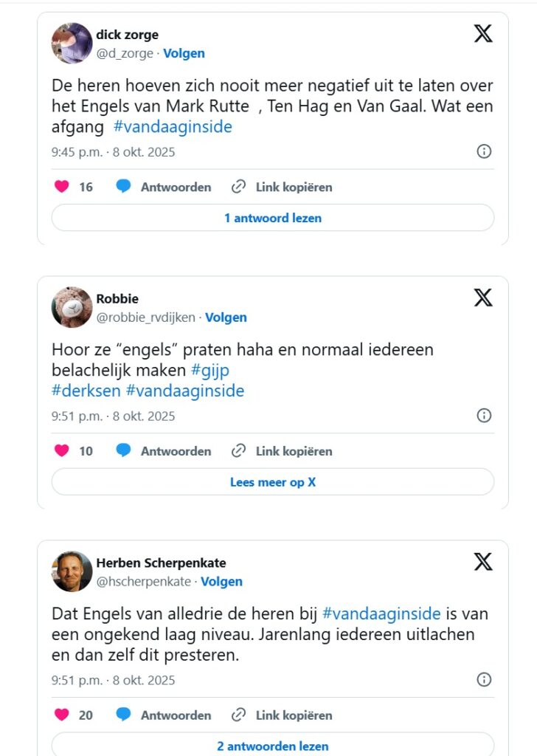Like Herben Scherpenkate's tweet with the heart

tap(62, 715)
